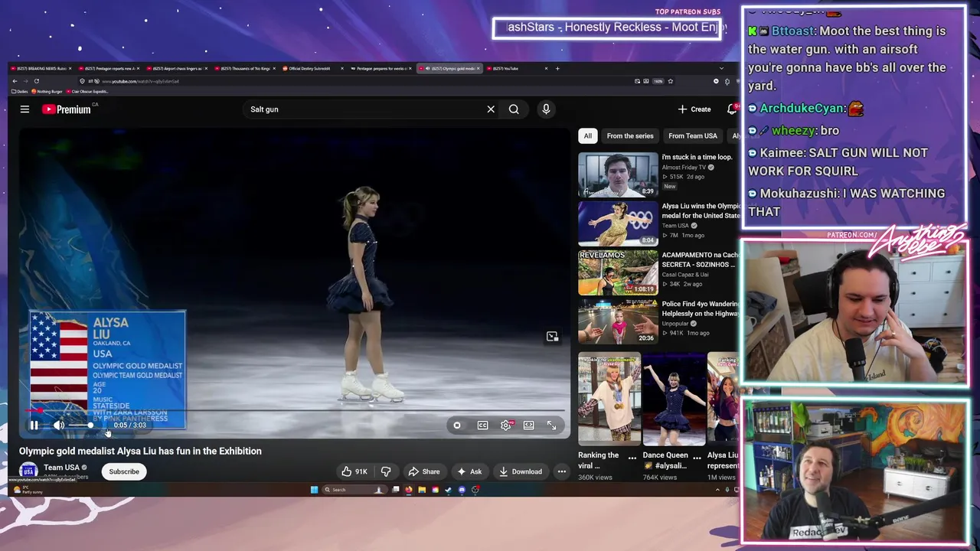Open Alysa Liu wins Olympic medal thumbnail

coord(618,224)
